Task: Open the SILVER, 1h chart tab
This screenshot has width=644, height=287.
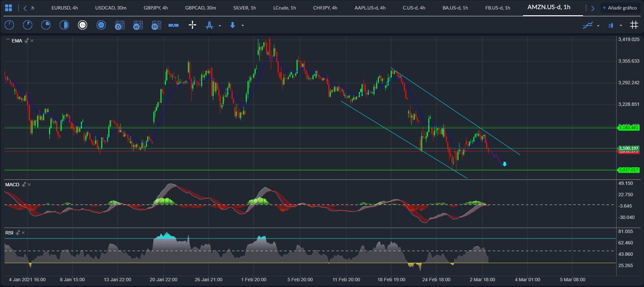Action: (244, 8)
